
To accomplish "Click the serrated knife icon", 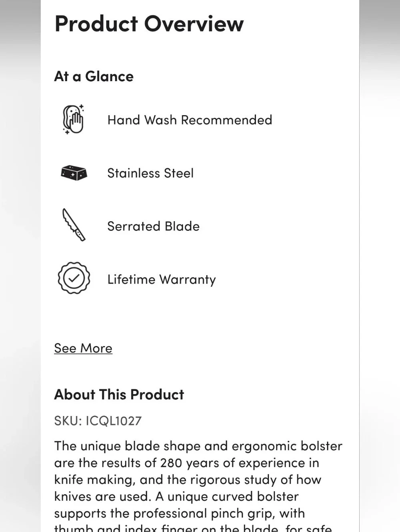I will coord(74,225).
